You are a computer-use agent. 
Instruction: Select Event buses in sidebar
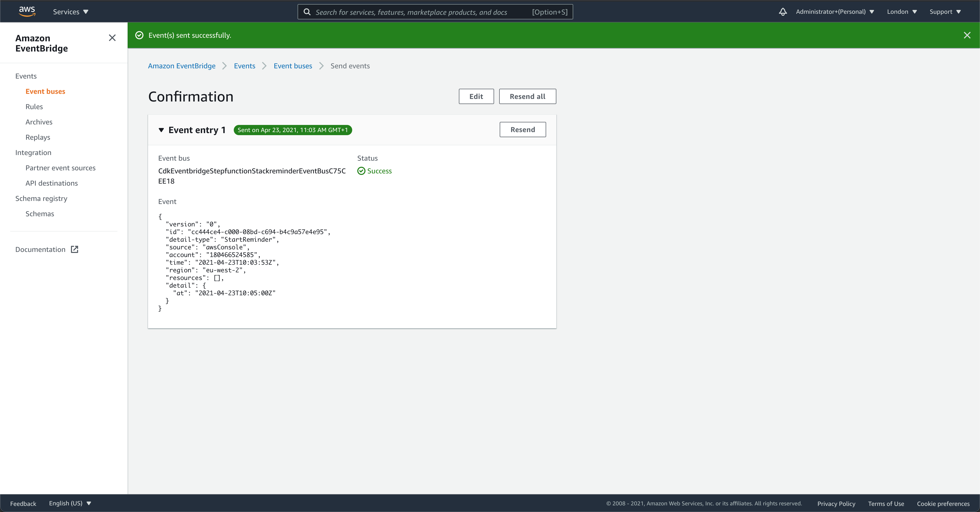pos(45,91)
